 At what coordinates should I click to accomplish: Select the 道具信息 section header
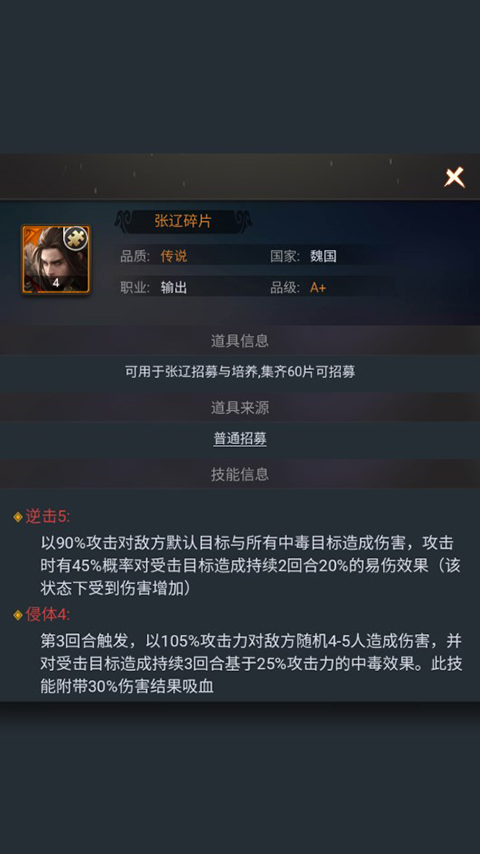pos(240,341)
